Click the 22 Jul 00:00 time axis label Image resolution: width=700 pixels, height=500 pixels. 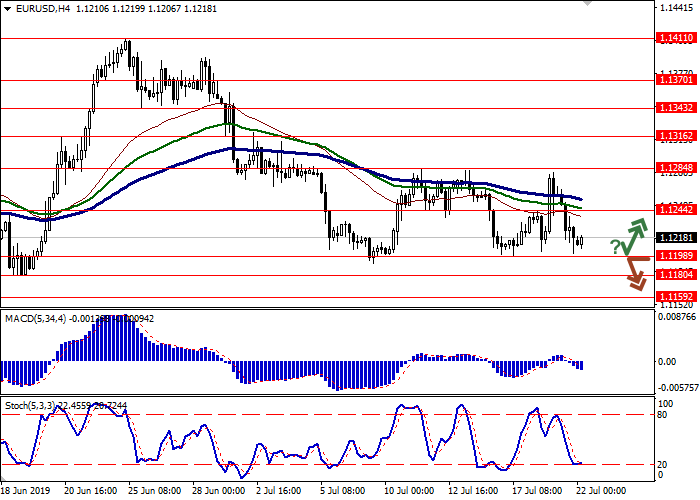coord(600,492)
